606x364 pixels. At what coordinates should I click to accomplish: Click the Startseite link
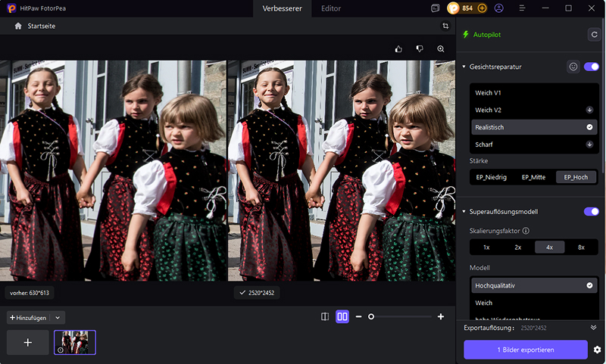(42, 26)
